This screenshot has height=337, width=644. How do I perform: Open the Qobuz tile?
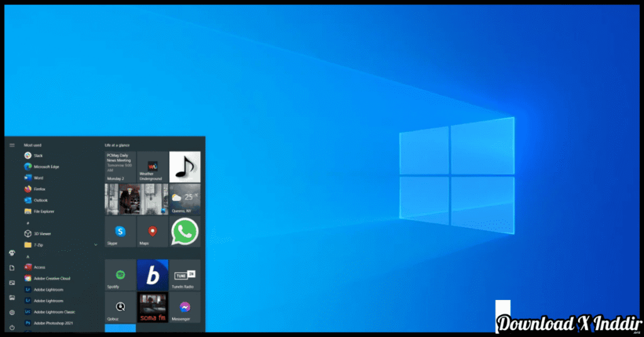click(x=120, y=307)
